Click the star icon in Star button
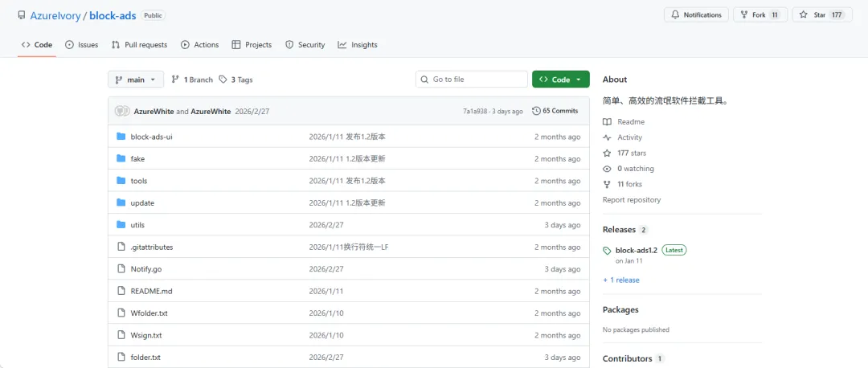 pyautogui.click(x=803, y=15)
